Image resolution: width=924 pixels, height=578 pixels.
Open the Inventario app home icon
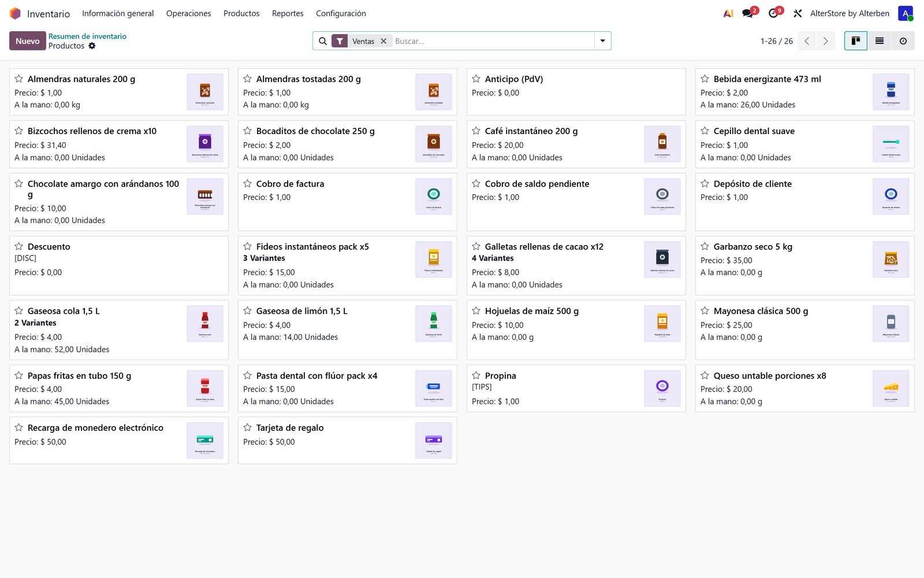tap(15, 13)
